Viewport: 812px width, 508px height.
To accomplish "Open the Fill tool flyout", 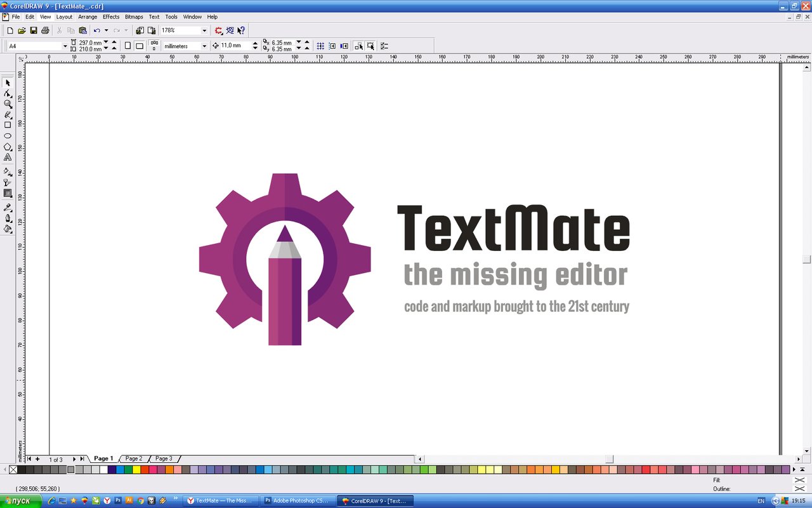I will (x=8, y=229).
